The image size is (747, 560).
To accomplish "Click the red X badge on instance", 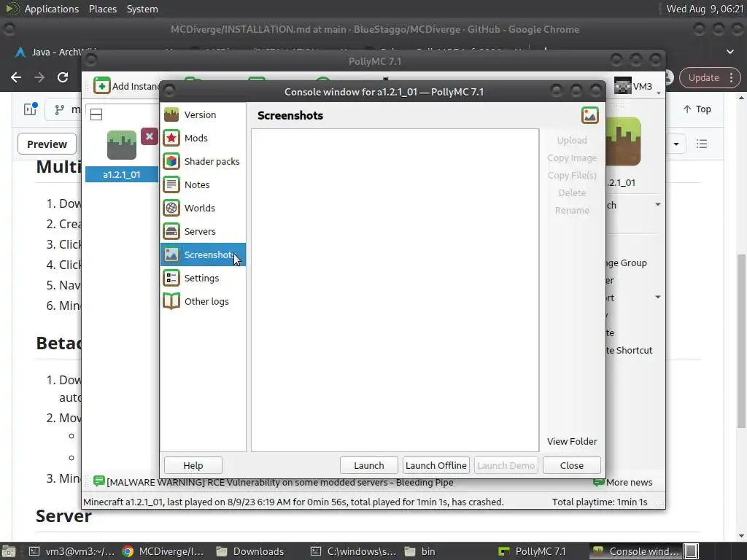I will [x=149, y=136].
